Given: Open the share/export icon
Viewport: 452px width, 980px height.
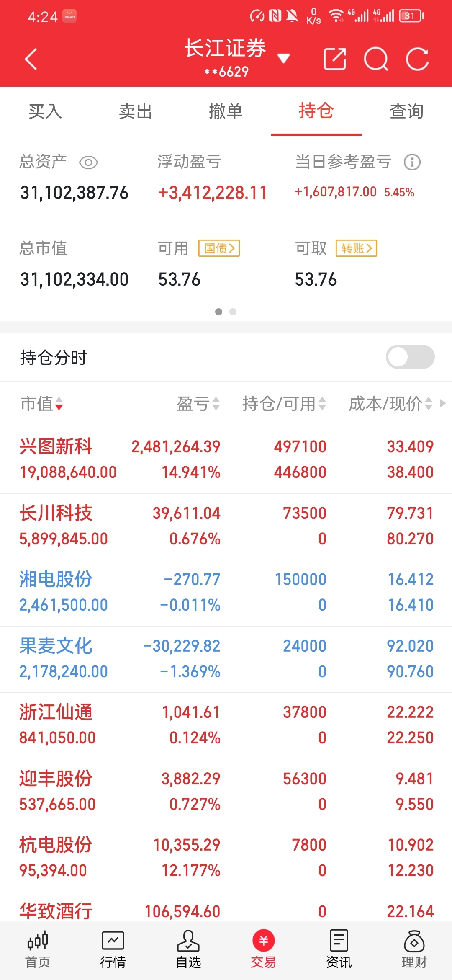Looking at the screenshot, I should [x=335, y=59].
